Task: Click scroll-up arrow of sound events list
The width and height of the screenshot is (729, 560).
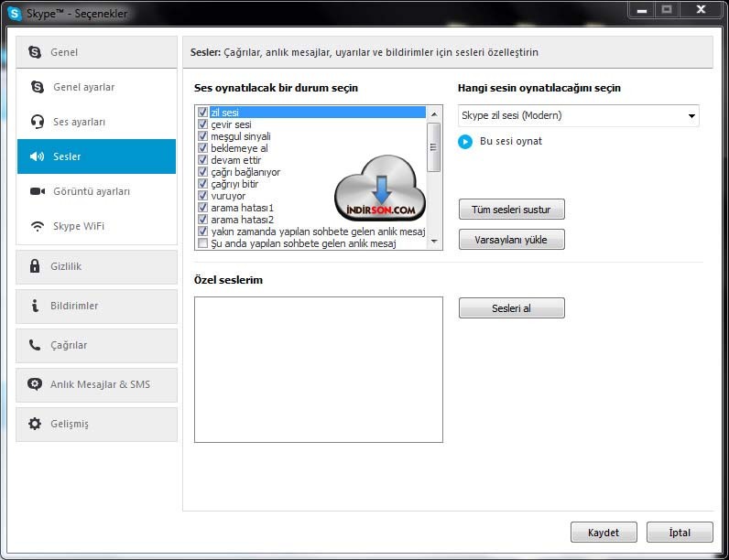Action: tap(434, 114)
